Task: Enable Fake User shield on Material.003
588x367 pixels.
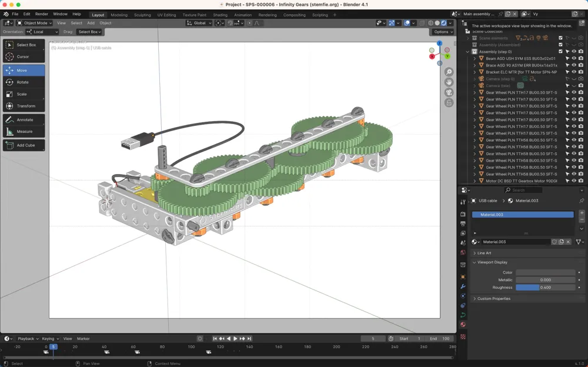Action: (554, 242)
